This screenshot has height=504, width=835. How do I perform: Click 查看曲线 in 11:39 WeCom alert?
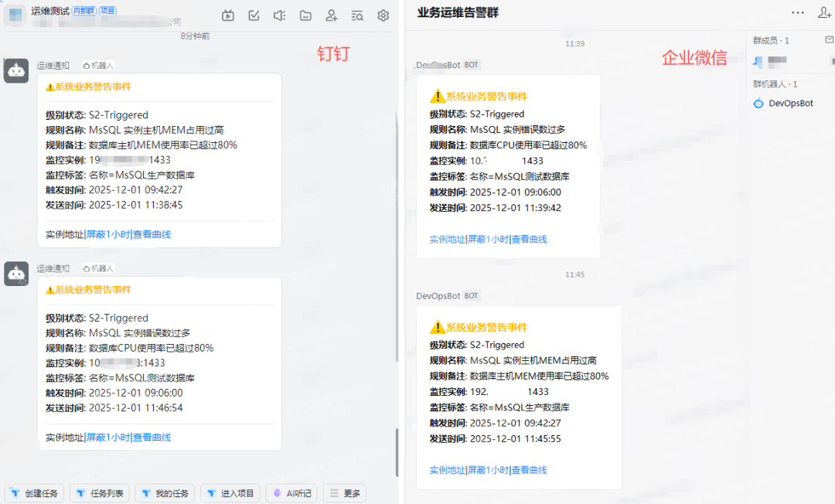point(530,240)
